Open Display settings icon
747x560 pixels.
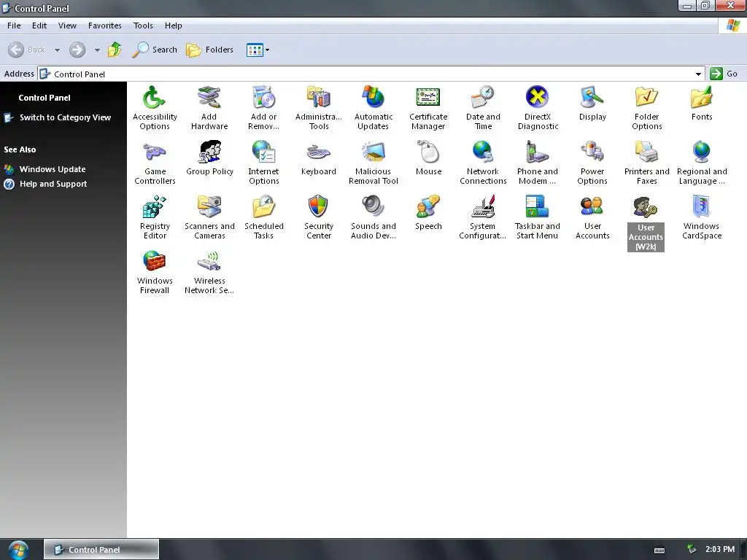592,103
